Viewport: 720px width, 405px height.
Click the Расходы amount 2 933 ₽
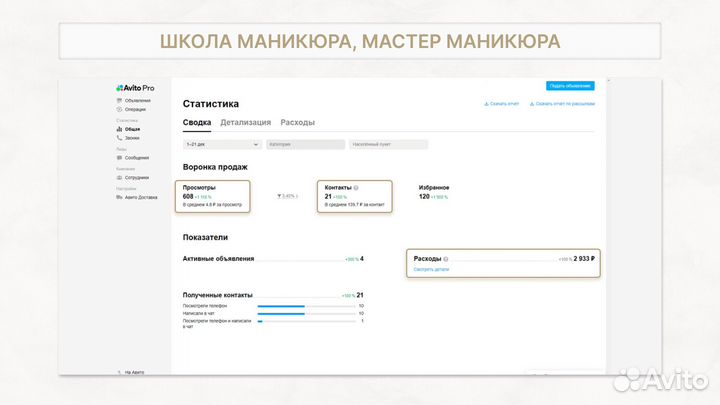click(584, 259)
